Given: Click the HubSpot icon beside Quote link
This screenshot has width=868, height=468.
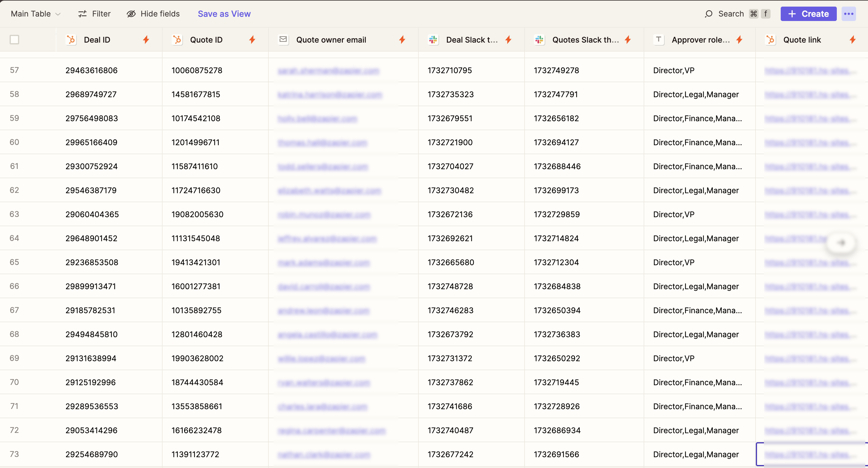Looking at the screenshot, I should click(x=770, y=40).
